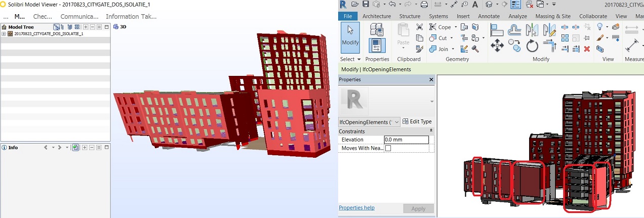Click the Copy to Clipboard icon
The height and width of the screenshot is (218, 644).
(419, 38)
